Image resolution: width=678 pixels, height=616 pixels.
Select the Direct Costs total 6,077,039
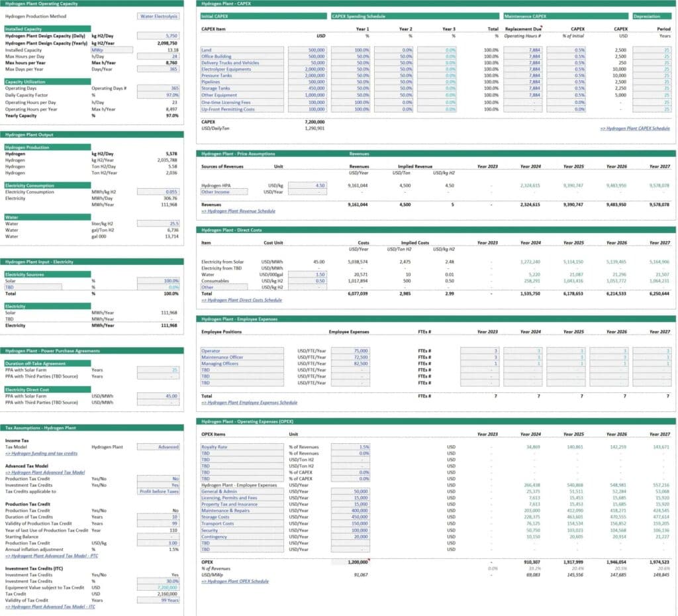(358, 293)
